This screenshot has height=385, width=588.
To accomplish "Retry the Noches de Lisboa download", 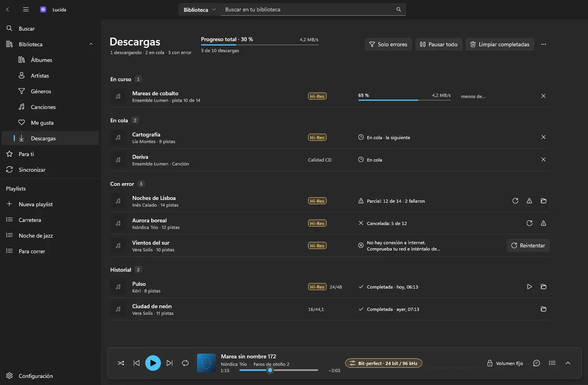I will pyautogui.click(x=515, y=201).
